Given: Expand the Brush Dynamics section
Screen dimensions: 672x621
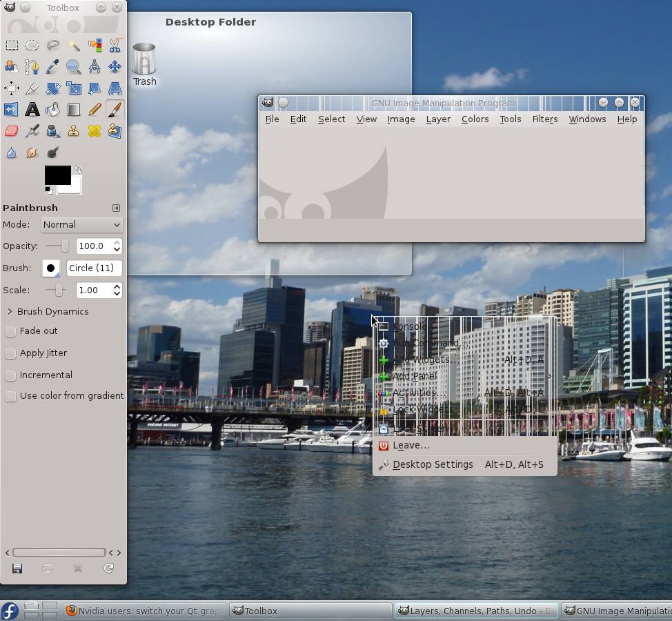Looking at the screenshot, I should point(10,312).
